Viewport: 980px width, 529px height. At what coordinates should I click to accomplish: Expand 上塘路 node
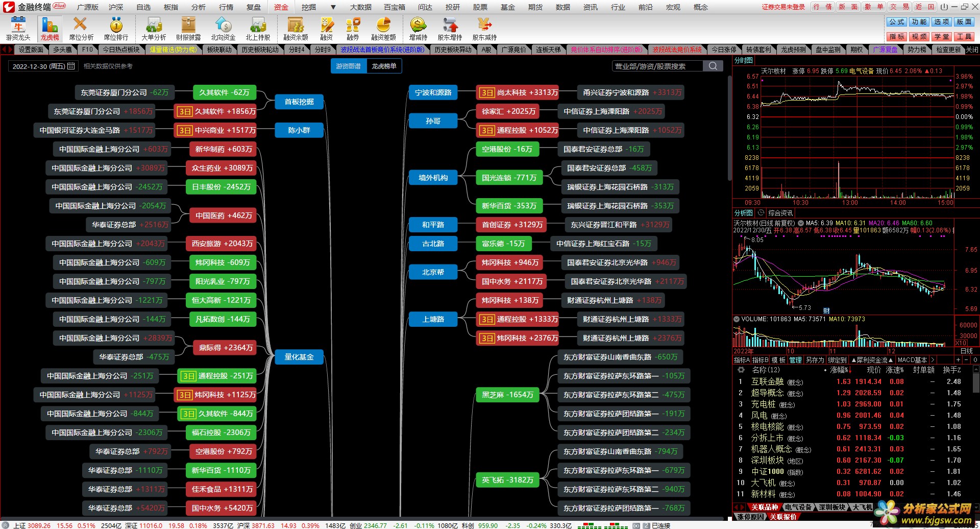(433, 319)
